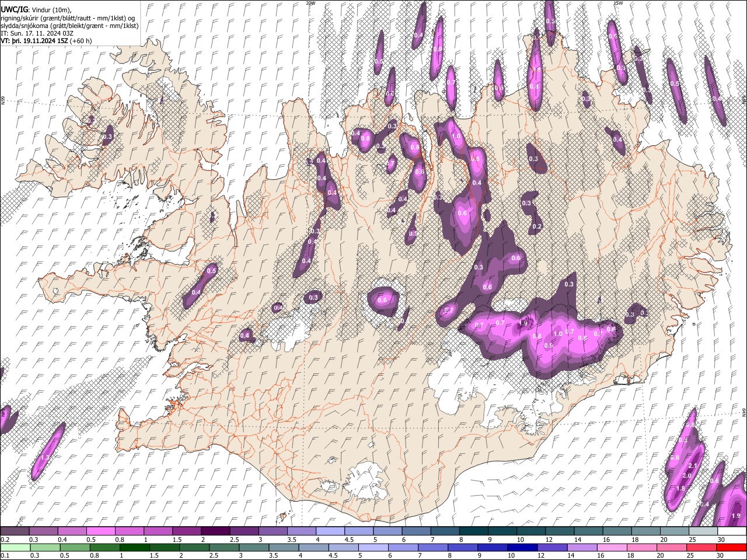Select the 'VT: þri. 19.11.2024 15Z (+60 h)' line
The height and width of the screenshot is (560, 747).
coord(46,41)
